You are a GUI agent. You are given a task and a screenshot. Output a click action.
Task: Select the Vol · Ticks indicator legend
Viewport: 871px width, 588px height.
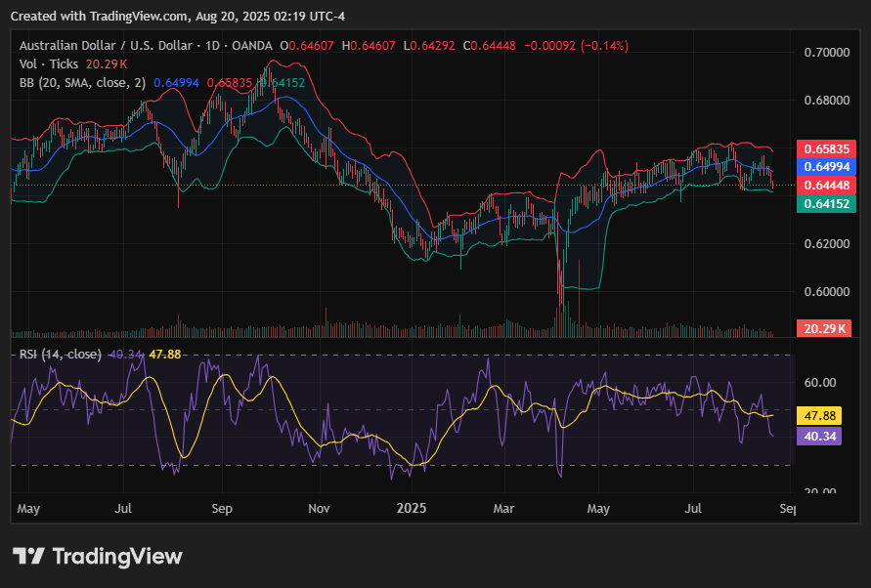[x=49, y=64]
